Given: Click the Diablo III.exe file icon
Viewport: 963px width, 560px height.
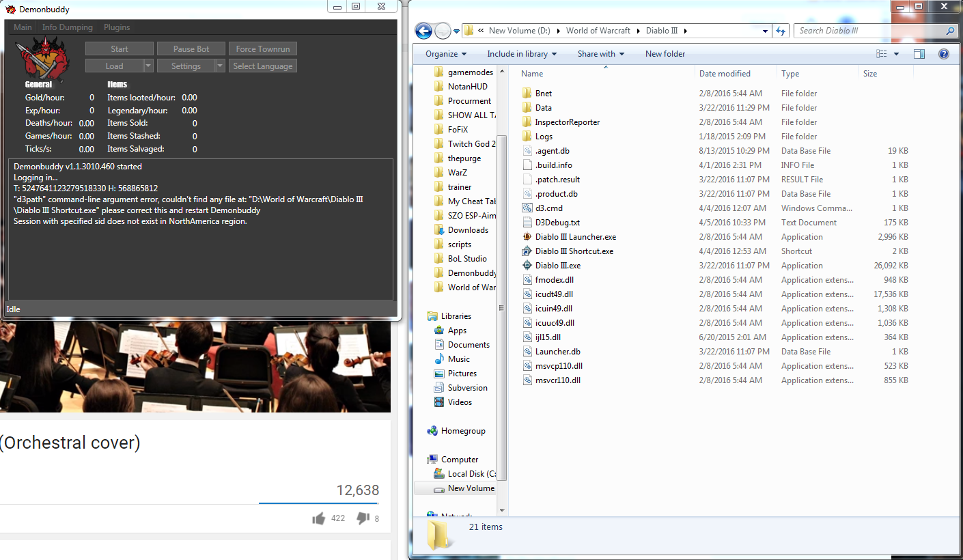Looking at the screenshot, I should 527,266.
